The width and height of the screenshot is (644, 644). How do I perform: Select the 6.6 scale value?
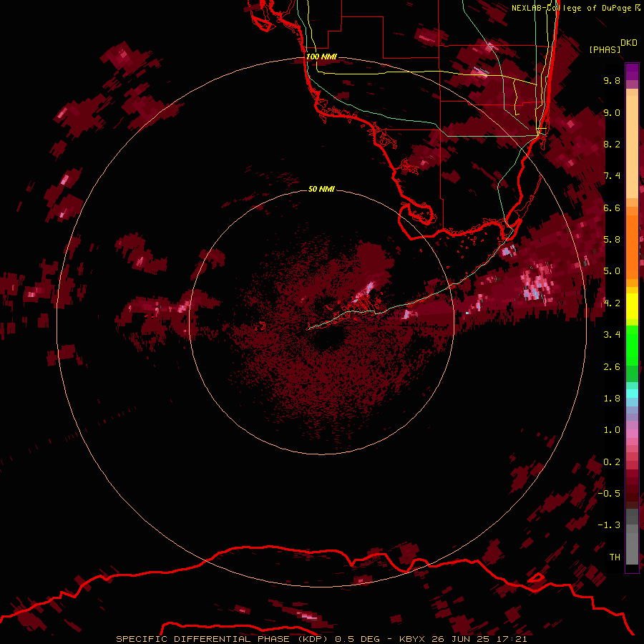[x=612, y=208]
